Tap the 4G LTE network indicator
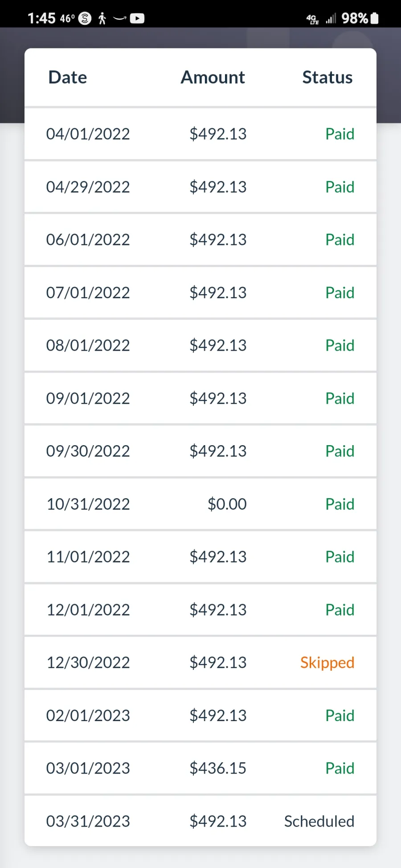Screen dimensions: 401x868 312,19
